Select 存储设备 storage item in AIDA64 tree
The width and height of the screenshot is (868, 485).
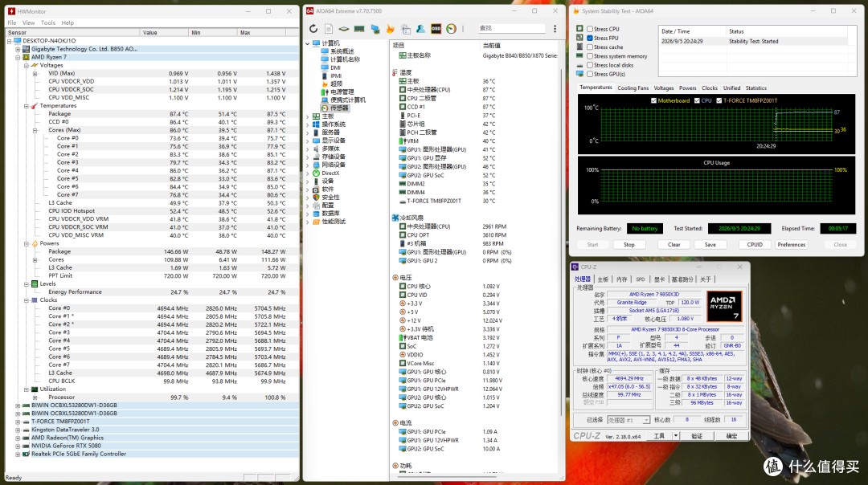pos(329,157)
